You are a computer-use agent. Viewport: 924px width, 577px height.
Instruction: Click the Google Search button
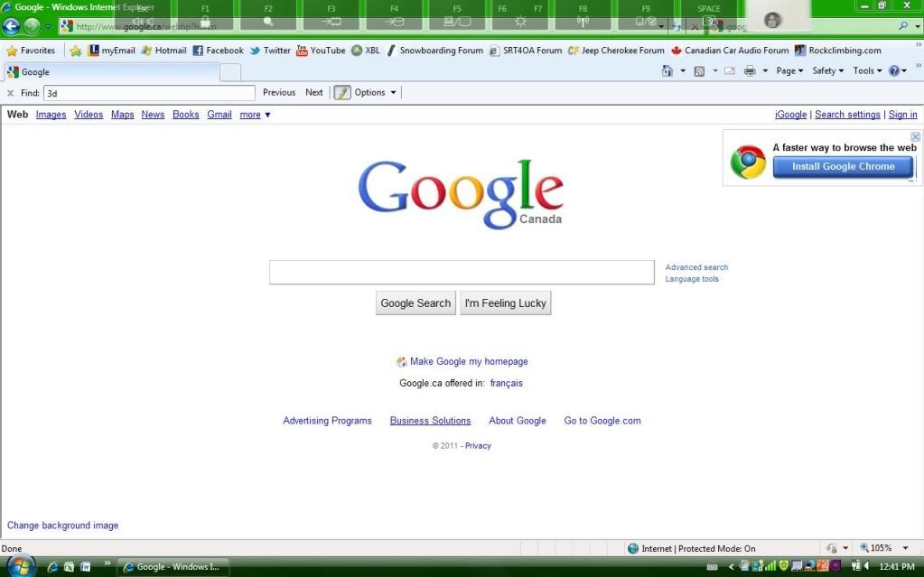(415, 302)
